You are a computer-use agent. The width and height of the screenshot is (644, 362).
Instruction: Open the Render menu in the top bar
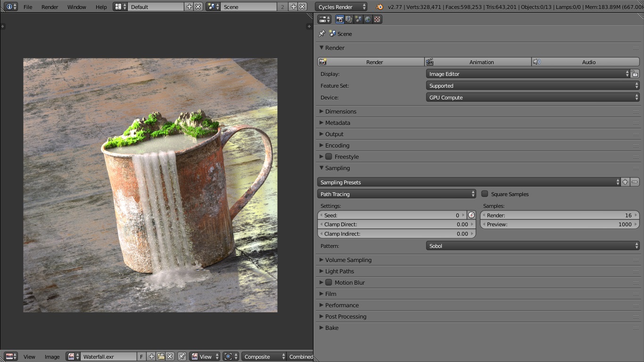[x=50, y=7]
